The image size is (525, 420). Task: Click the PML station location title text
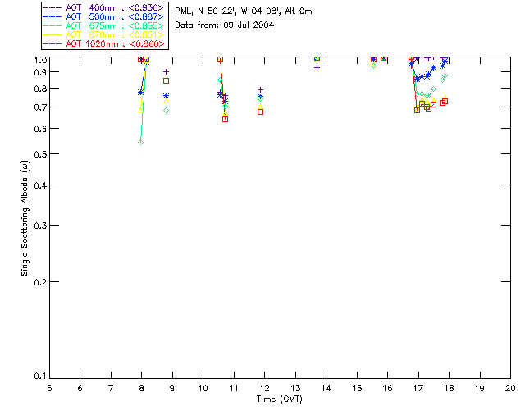tap(244, 11)
